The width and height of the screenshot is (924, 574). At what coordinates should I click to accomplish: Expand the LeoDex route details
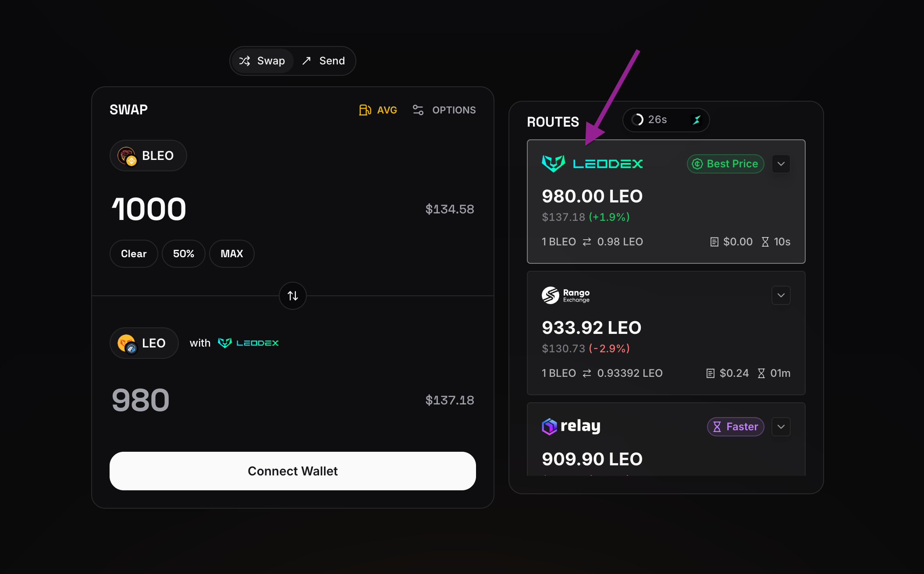(781, 164)
